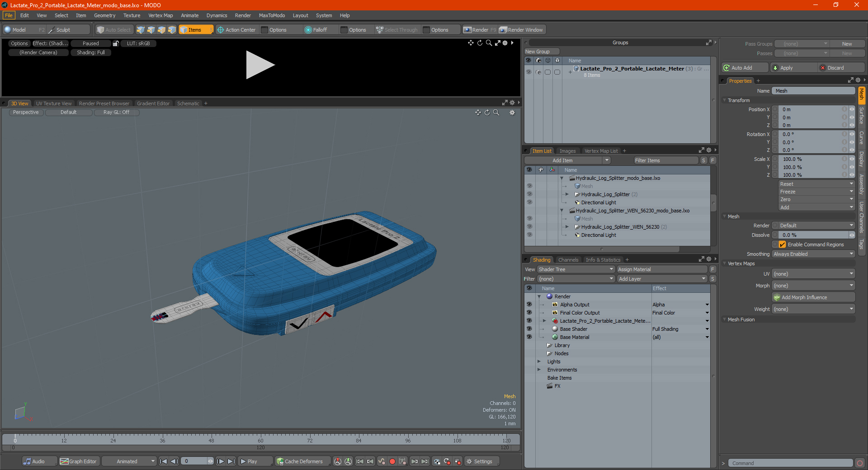Click the command history circle icon
The image size is (868, 470).
(x=860, y=463)
